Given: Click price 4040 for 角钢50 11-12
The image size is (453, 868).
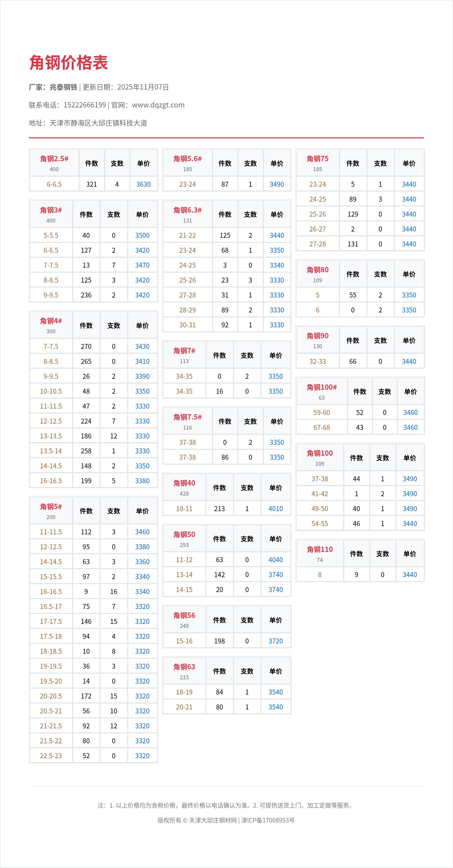Looking at the screenshot, I should tap(275, 560).
